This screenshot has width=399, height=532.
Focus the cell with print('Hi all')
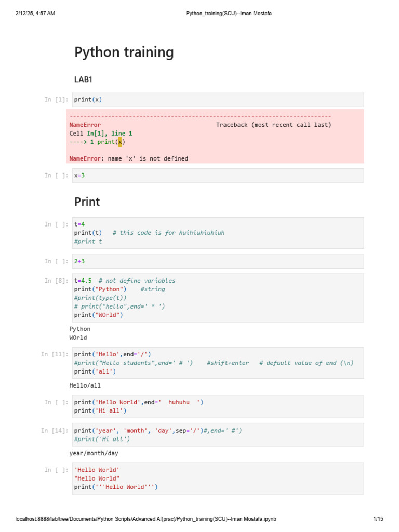click(x=218, y=406)
